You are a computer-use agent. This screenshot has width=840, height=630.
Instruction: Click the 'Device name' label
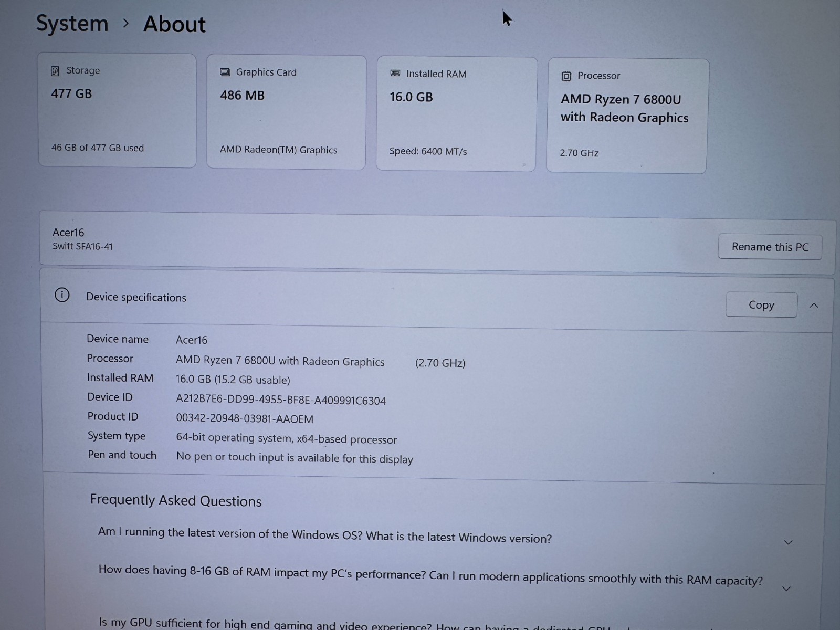pyautogui.click(x=118, y=339)
